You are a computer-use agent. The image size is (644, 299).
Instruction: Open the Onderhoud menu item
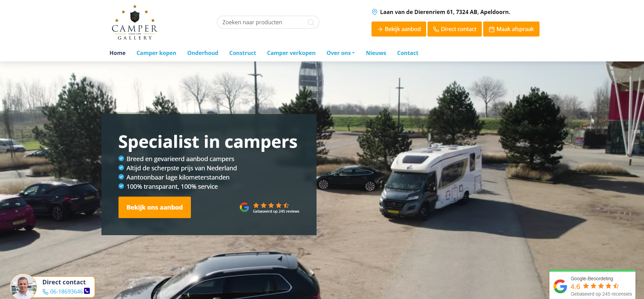click(x=202, y=53)
